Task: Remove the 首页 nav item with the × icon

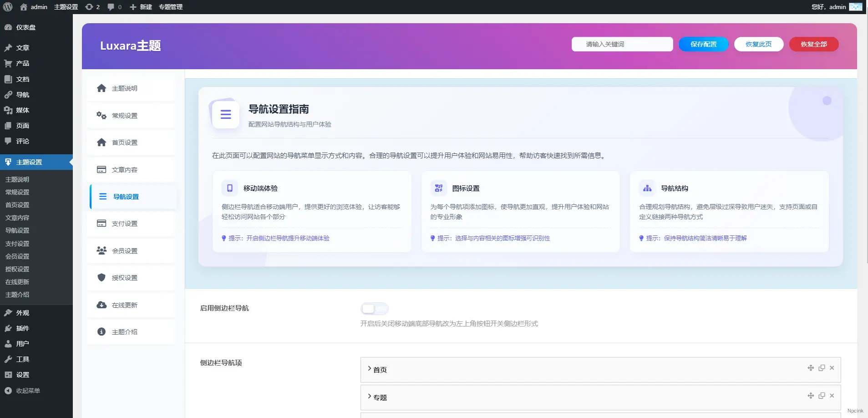Action: [832, 368]
